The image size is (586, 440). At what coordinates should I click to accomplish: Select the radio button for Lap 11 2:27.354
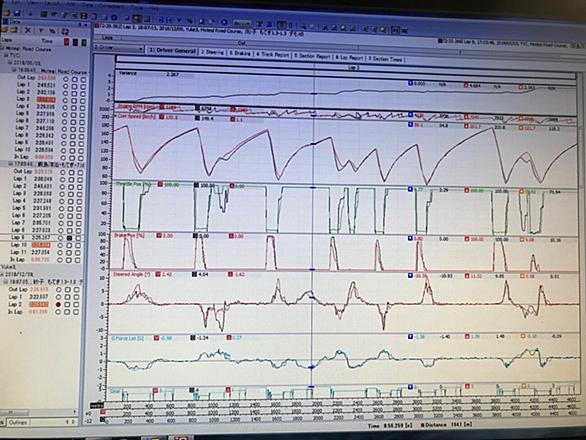[x=60, y=253]
